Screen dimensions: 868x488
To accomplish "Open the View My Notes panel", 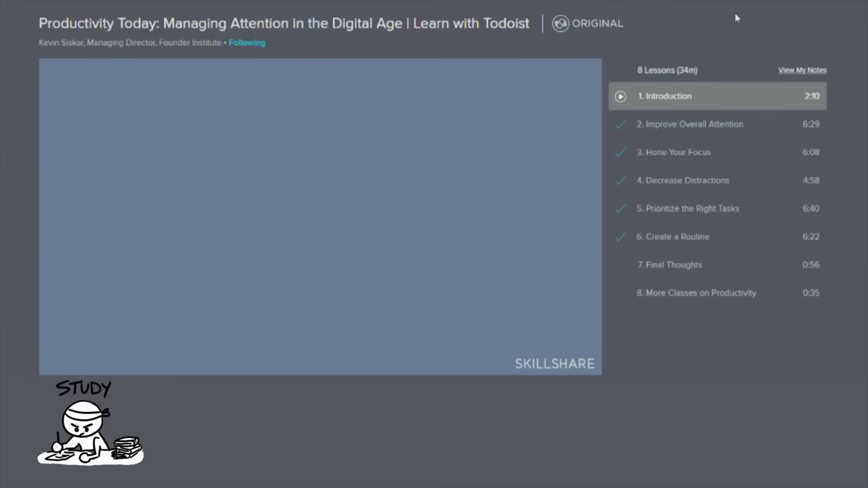I will click(x=802, y=70).
